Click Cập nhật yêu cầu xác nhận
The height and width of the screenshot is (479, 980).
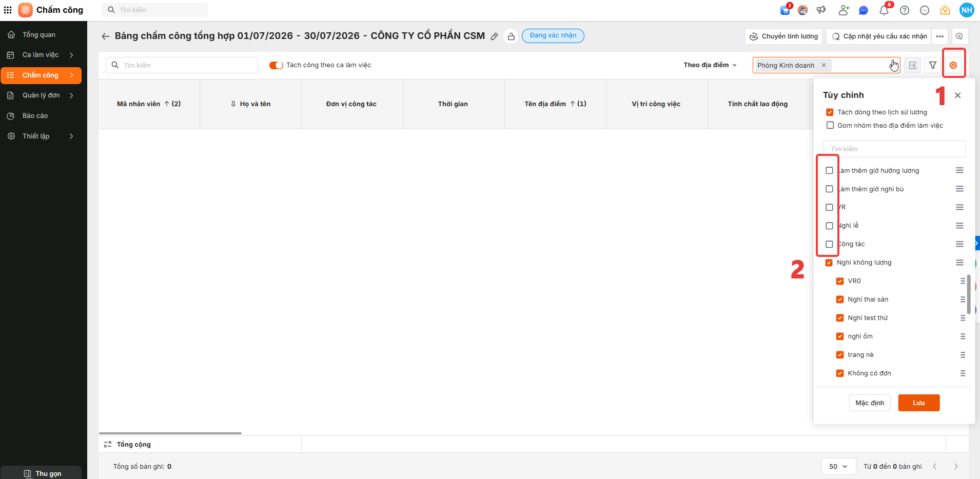[x=879, y=36]
